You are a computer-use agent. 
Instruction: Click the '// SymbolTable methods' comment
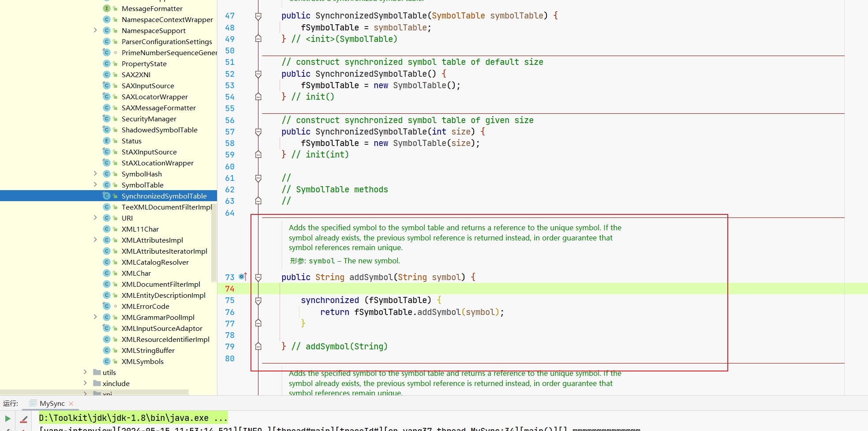click(x=335, y=189)
